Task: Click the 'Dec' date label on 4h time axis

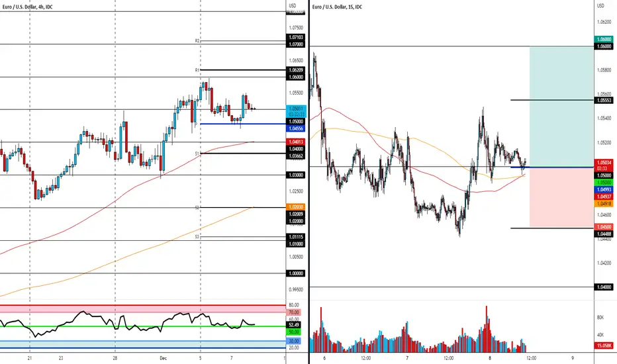Action: coord(164,358)
